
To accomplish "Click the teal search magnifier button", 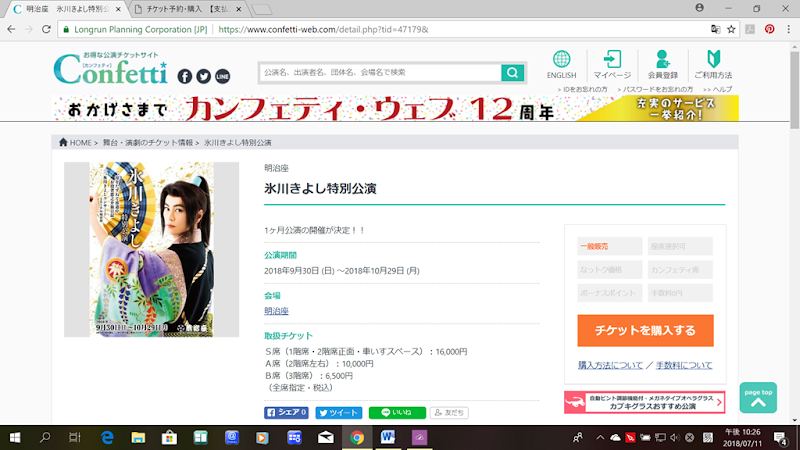I will coord(512,72).
